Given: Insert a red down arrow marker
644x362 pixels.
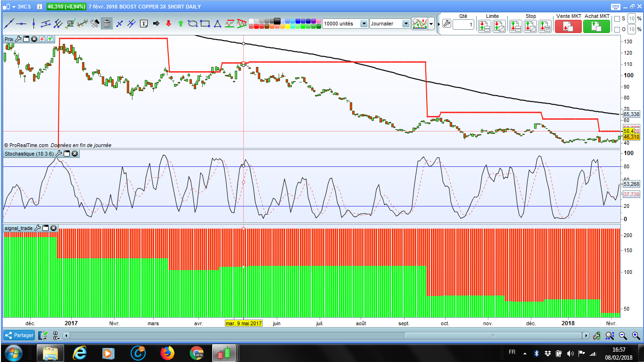Looking at the screenshot, I should point(168,24).
